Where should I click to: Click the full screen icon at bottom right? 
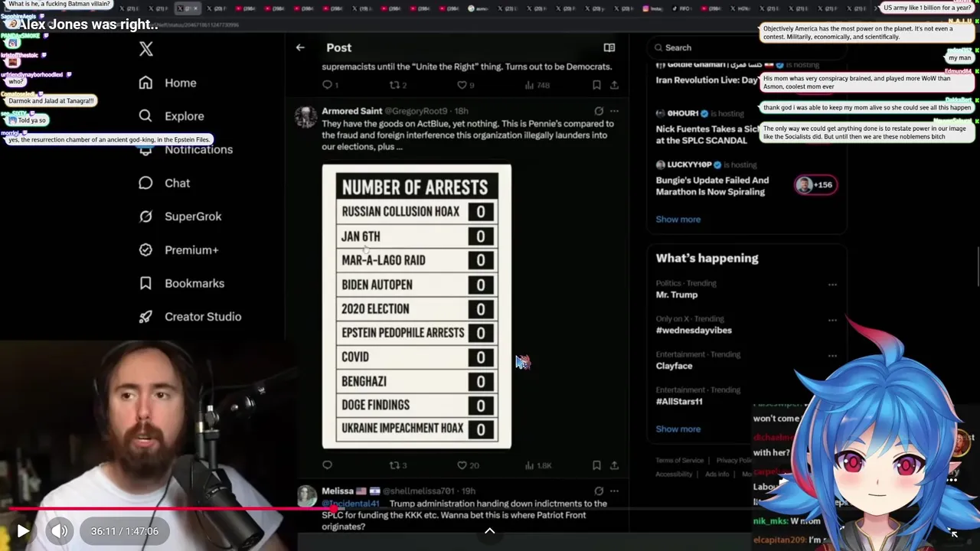click(x=953, y=532)
